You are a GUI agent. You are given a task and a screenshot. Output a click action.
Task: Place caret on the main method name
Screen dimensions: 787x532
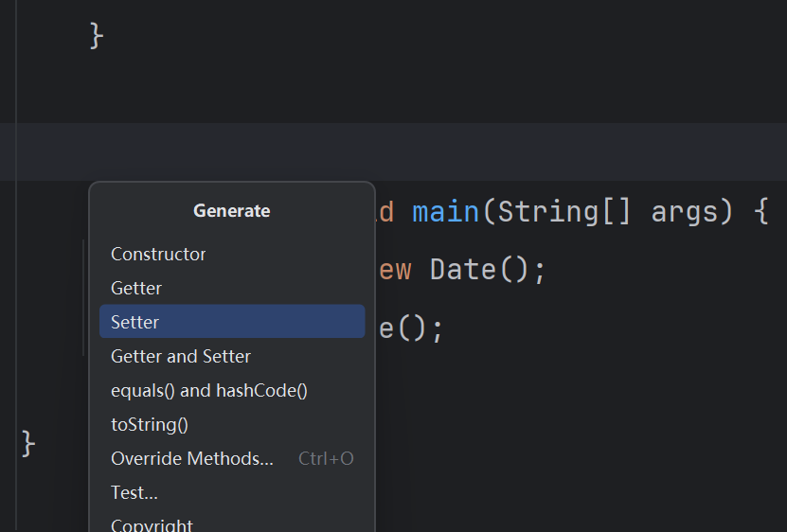[x=446, y=212]
